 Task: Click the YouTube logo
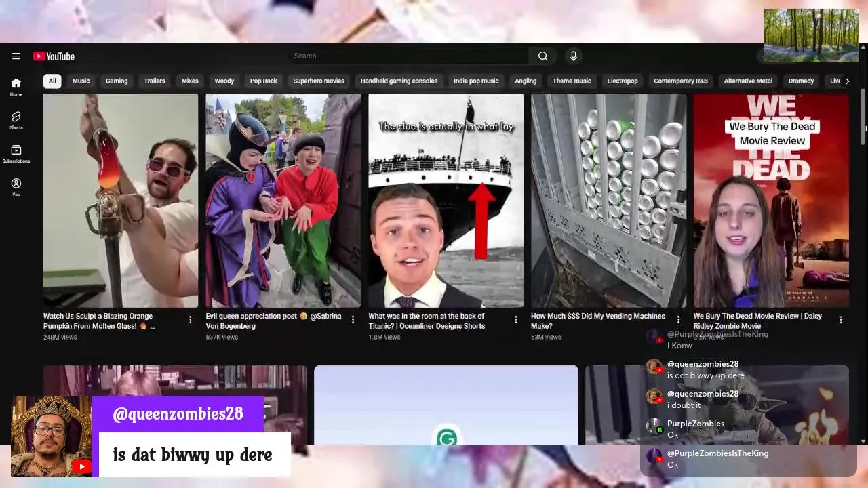click(54, 56)
